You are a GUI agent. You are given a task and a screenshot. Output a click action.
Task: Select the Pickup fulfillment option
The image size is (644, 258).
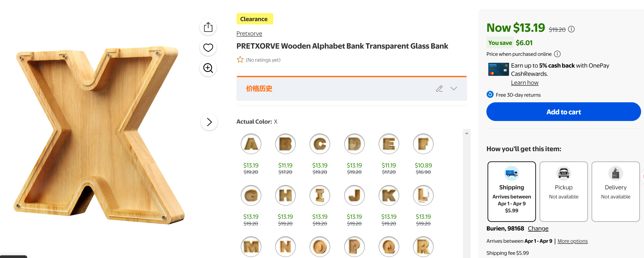pyautogui.click(x=563, y=191)
